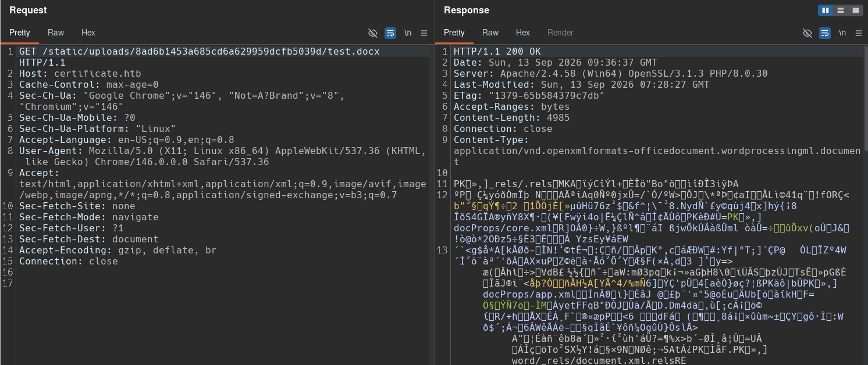Toggle non-printable characters in Response panel
This screenshot has height=365, width=868.
pyautogui.click(x=807, y=33)
